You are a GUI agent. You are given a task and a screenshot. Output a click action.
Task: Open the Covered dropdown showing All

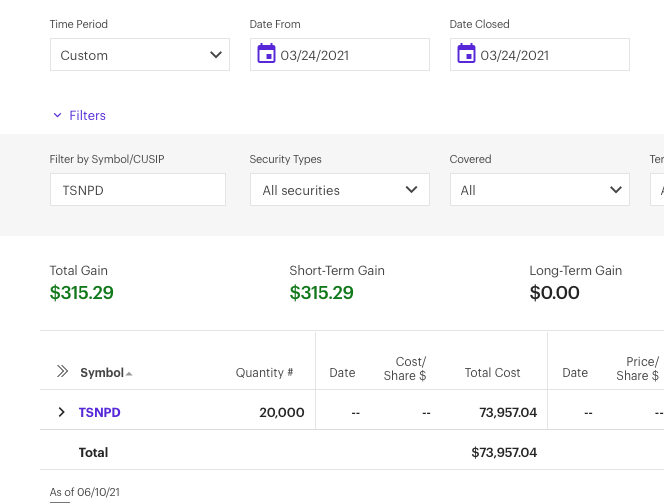540,190
